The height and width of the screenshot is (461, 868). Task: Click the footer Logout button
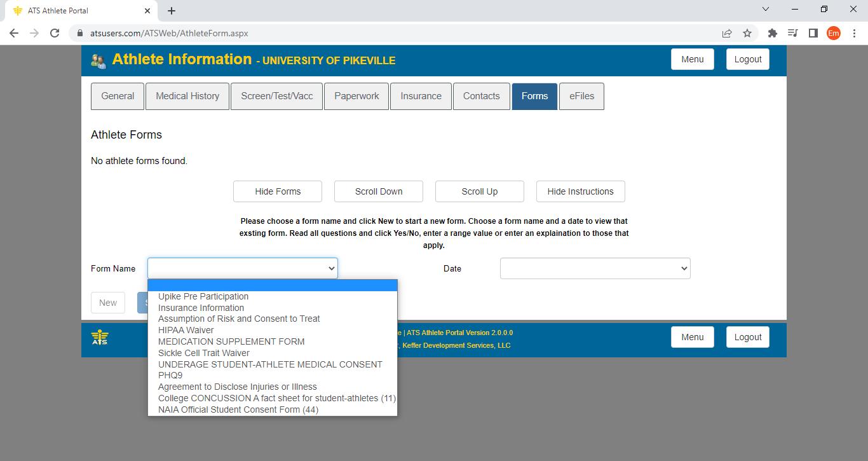(748, 337)
